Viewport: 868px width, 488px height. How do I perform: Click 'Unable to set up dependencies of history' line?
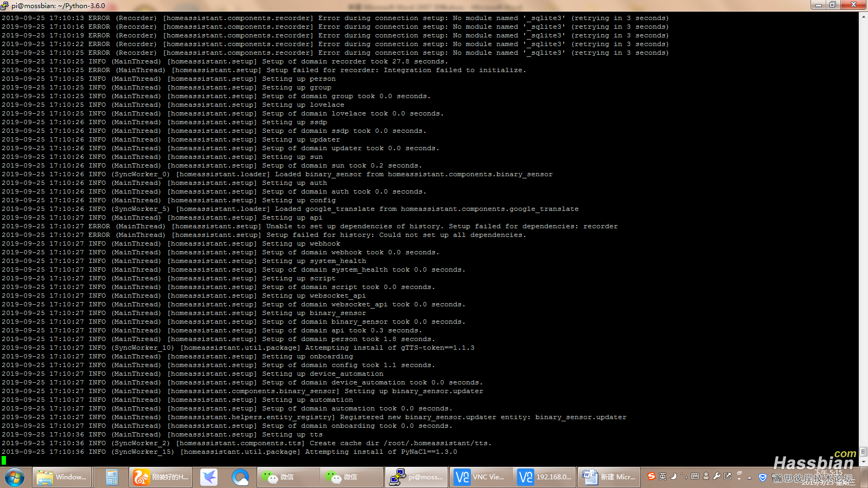(x=310, y=226)
